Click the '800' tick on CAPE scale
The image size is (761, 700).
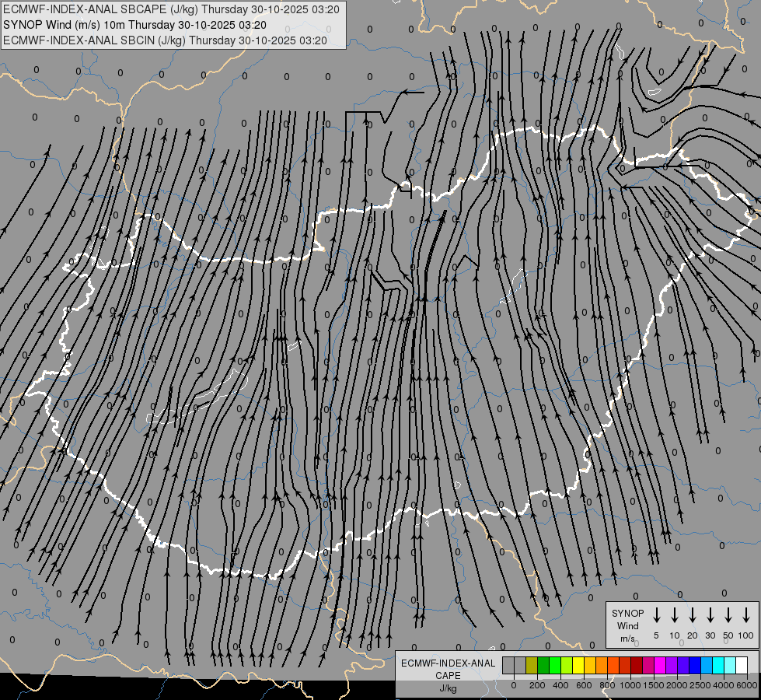(607, 685)
